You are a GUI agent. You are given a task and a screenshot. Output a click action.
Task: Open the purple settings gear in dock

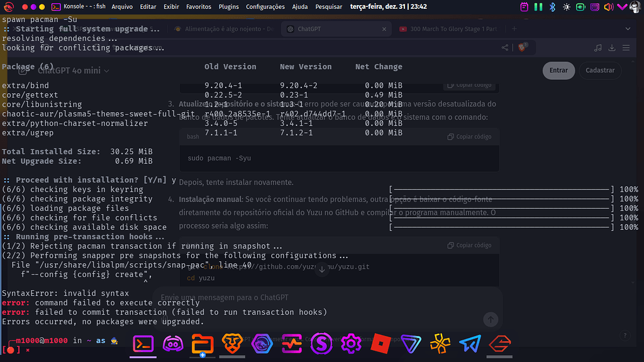point(351,344)
